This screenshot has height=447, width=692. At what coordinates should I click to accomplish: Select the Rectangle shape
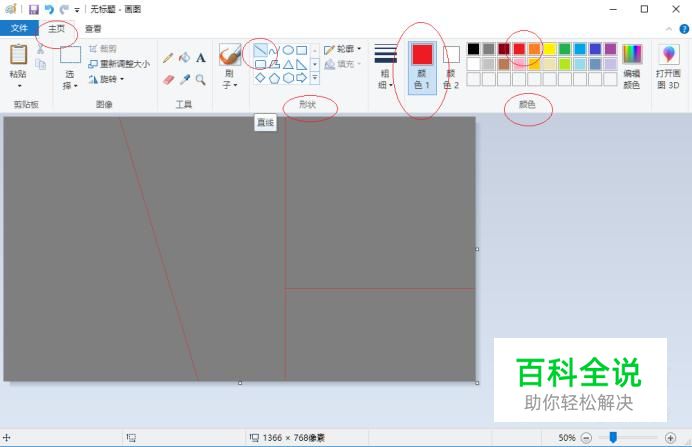coord(302,50)
